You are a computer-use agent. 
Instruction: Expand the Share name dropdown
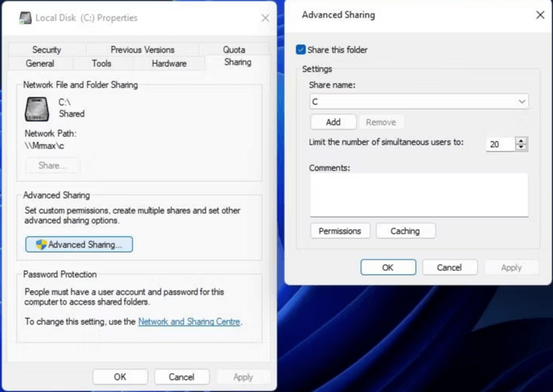click(x=522, y=102)
